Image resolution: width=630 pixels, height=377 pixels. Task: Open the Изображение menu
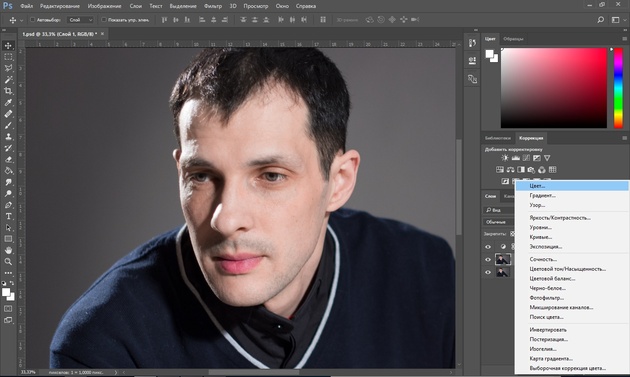tap(104, 6)
